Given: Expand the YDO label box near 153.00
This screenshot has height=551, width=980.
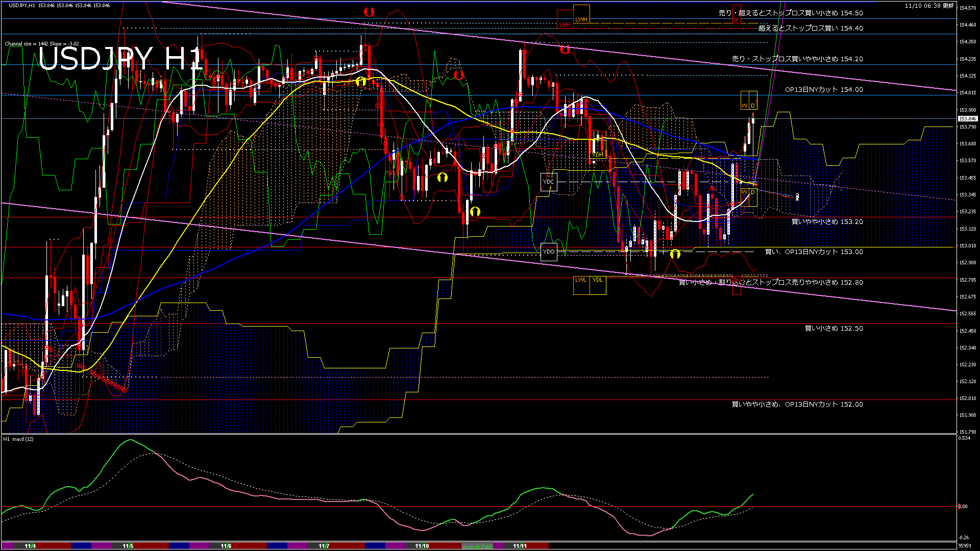Looking at the screenshot, I should [549, 252].
